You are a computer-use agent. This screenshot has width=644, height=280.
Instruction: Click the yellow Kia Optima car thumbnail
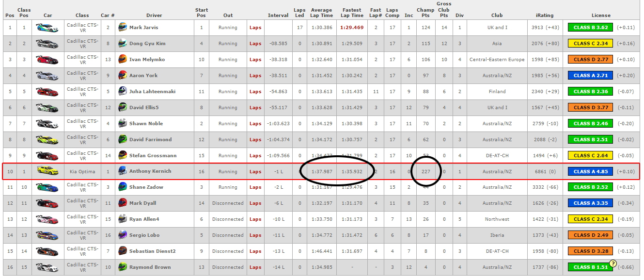[x=47, y=171]
